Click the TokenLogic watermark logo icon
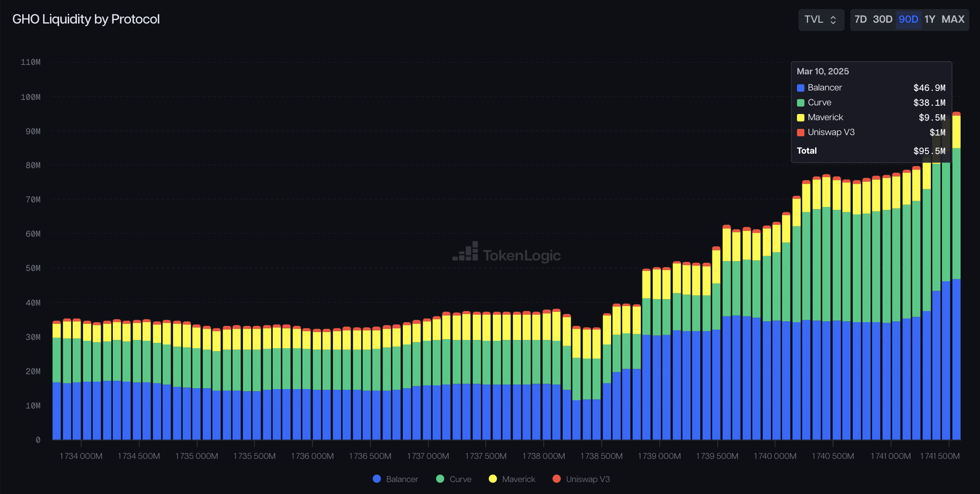The image size is (980, 494). 466,252
